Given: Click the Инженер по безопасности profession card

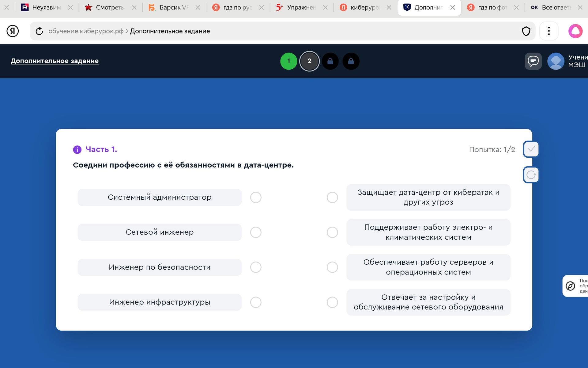Looking at the screenshot, I should pyautogui.click(x=160, y=267).
